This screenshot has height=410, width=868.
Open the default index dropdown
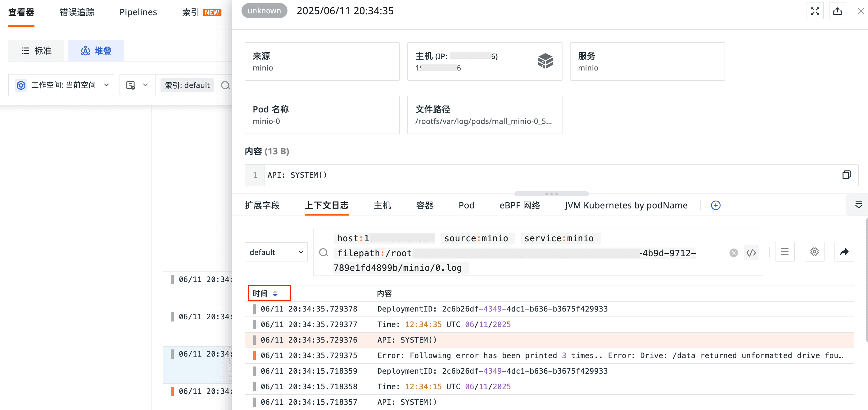tap(276, 252)
